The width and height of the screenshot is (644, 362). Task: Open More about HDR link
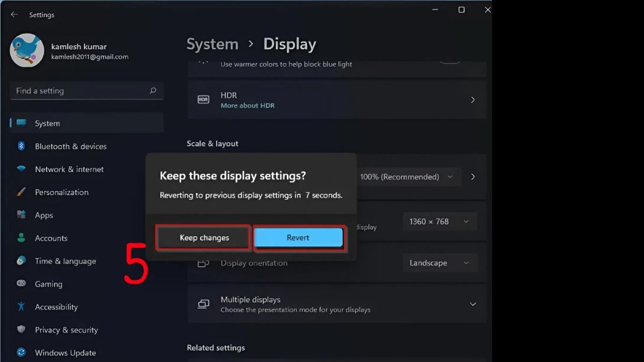247,106
